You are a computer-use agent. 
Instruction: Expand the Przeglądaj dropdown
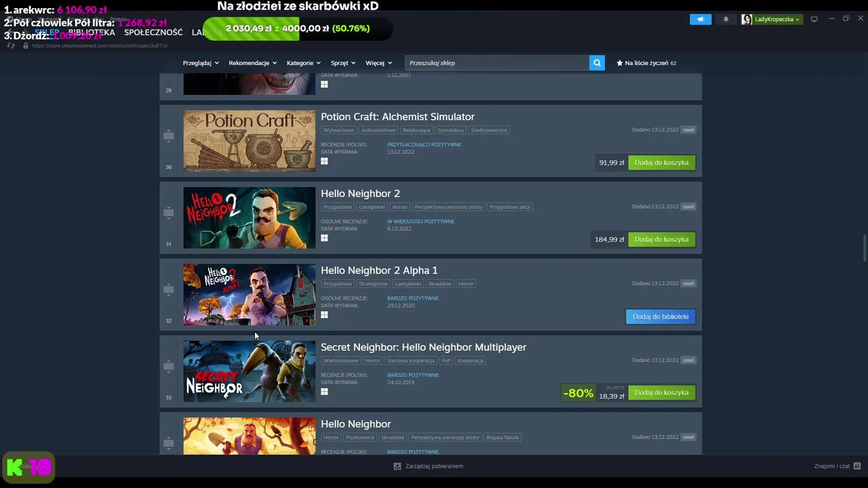click(x=201, y=63)
